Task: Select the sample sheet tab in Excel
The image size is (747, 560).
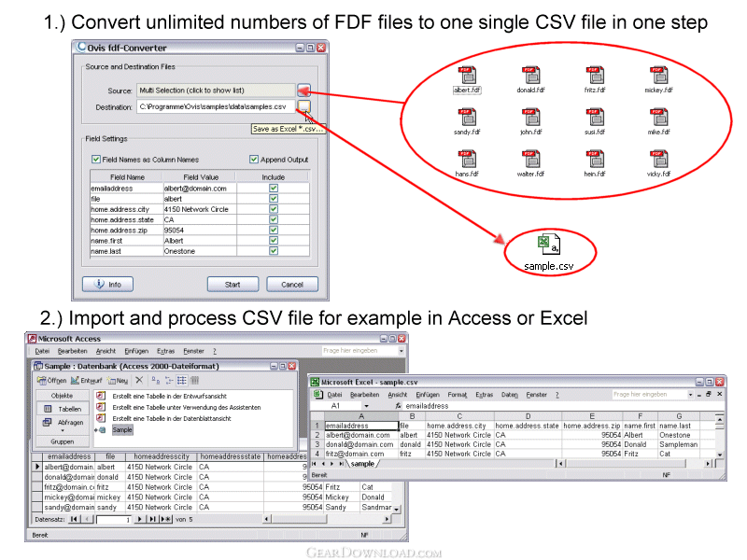Action: coord(363,464)
